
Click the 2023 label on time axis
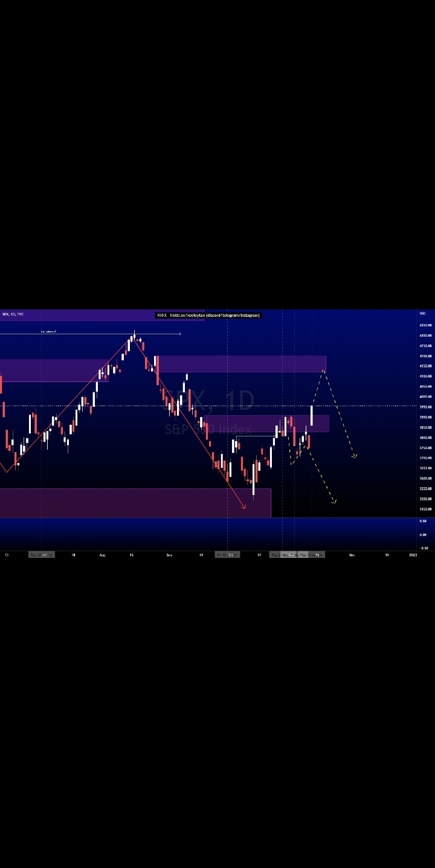click(413, 554)
